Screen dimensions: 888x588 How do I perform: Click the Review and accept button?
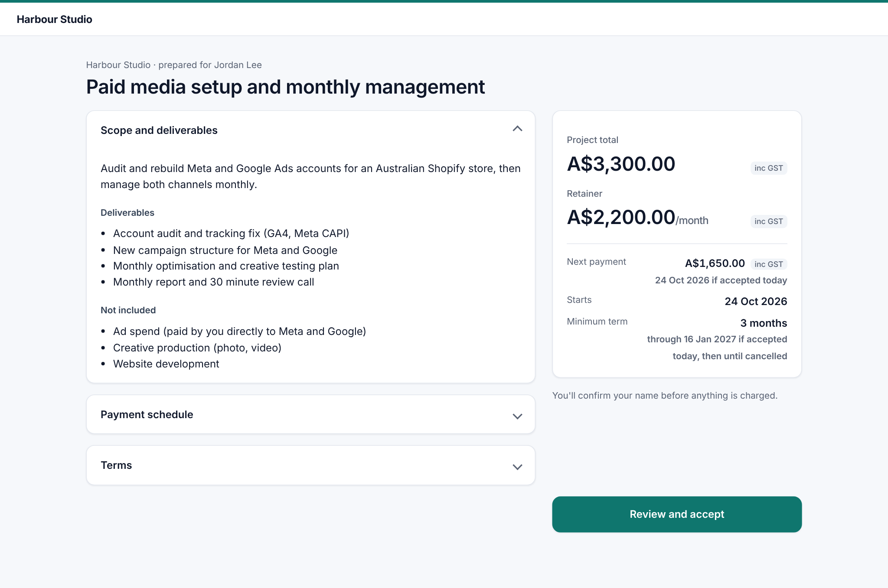coord(677,514)
